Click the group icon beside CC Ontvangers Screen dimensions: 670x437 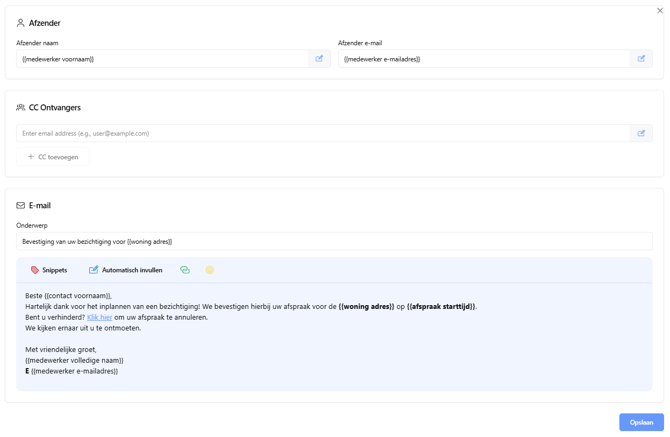pos(21,108)
